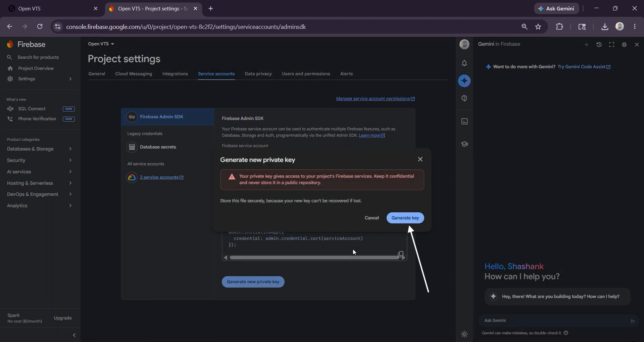The height and width of the screenshot is (342, 644).
Task: Open the learning graduation cap icon
Action: pos(464,144)
